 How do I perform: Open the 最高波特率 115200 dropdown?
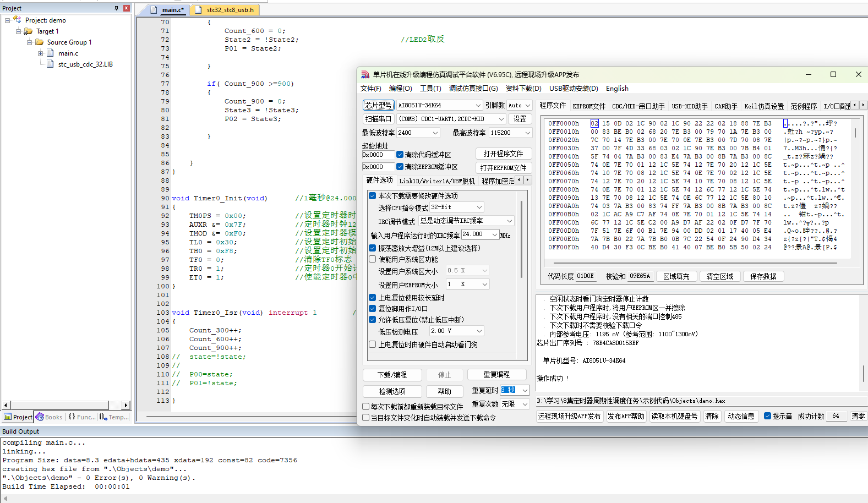click(x=527, y=133)
